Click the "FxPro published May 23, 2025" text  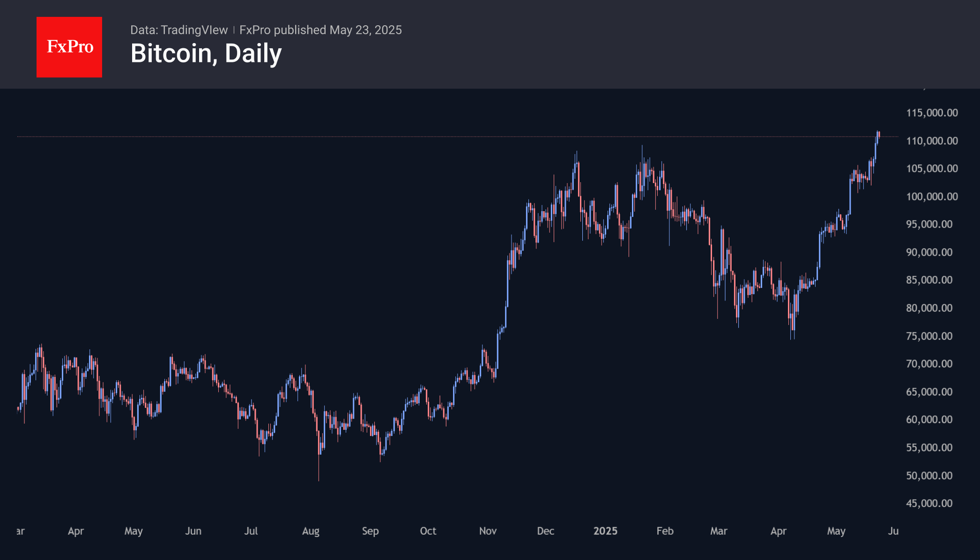click(320, 30)
